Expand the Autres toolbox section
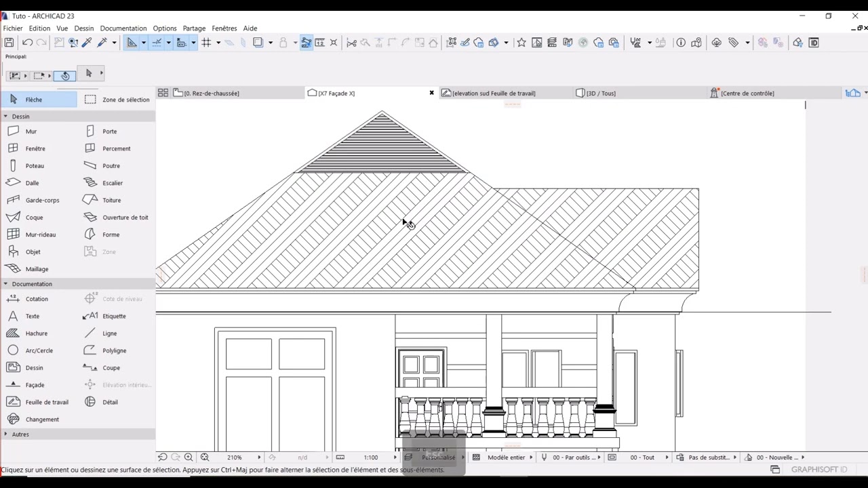 [x=6, y=434]
